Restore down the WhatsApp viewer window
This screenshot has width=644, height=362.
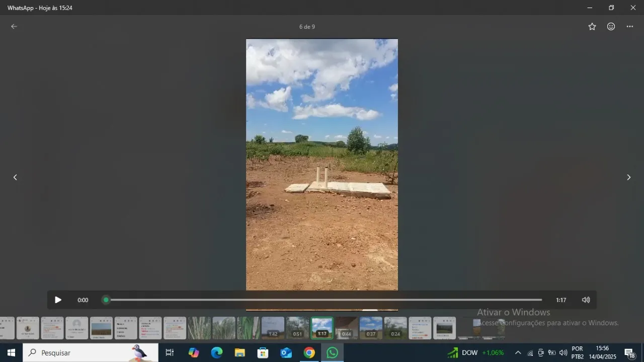(611, 8)
